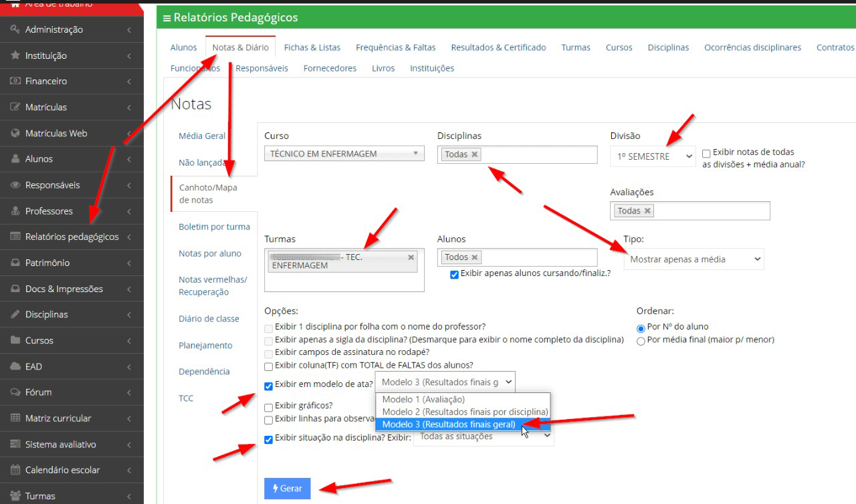This screenshot has width=856, height=504.
Task: Open the 'Boletim por turma' side tab
Action: 214,227
